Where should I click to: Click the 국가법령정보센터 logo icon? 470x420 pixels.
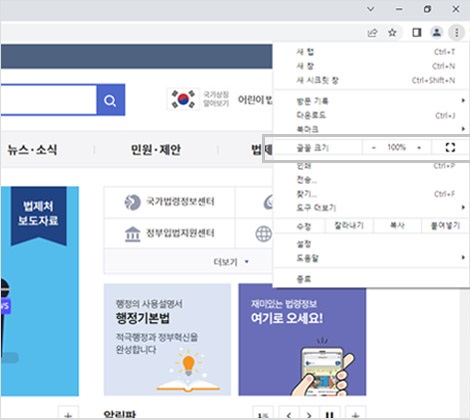[x=132, y=202]
